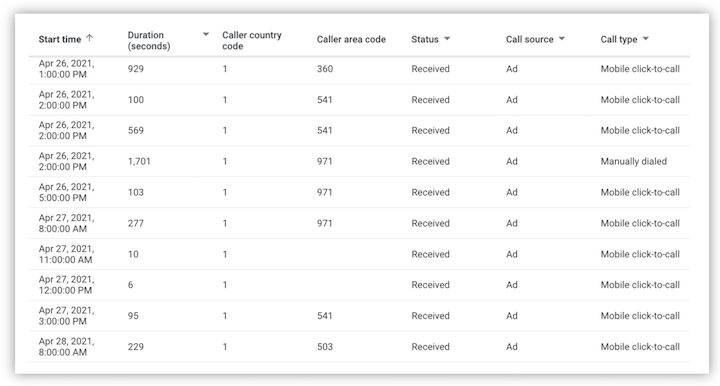
Task: Click country code 1 in the 569 row
Action: coord(225,130)
